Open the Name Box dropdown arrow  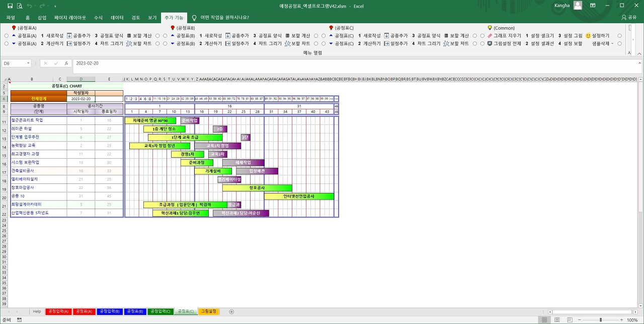coord(28,63)
